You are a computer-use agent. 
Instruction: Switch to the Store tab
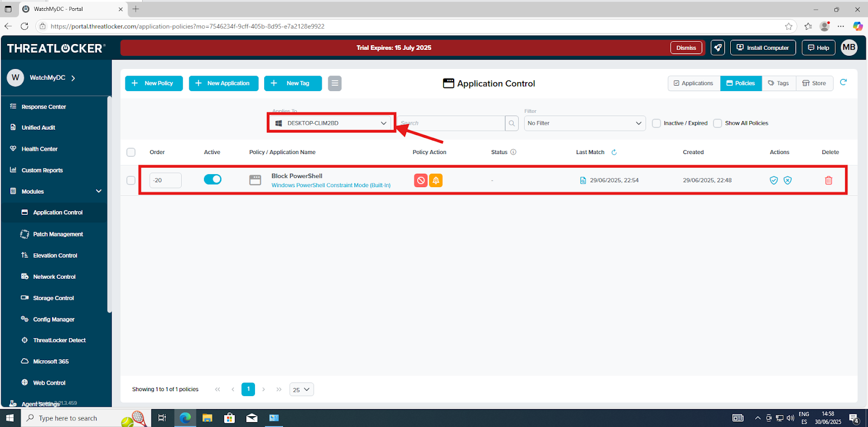tap(814, 83)
